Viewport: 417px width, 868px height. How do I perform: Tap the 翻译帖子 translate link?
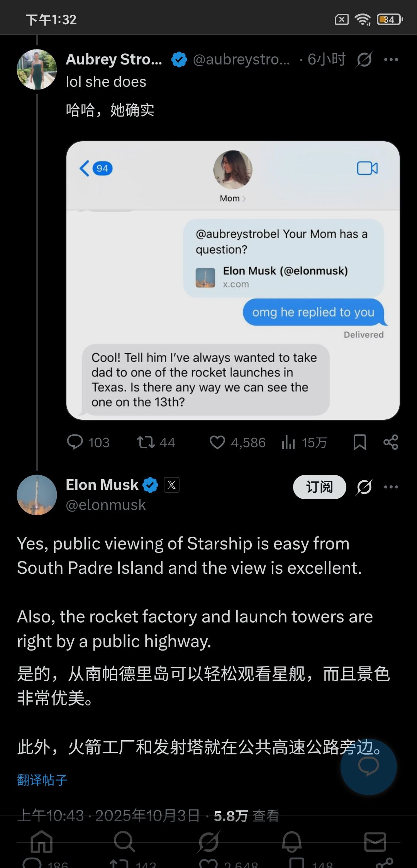pos(42,780)
